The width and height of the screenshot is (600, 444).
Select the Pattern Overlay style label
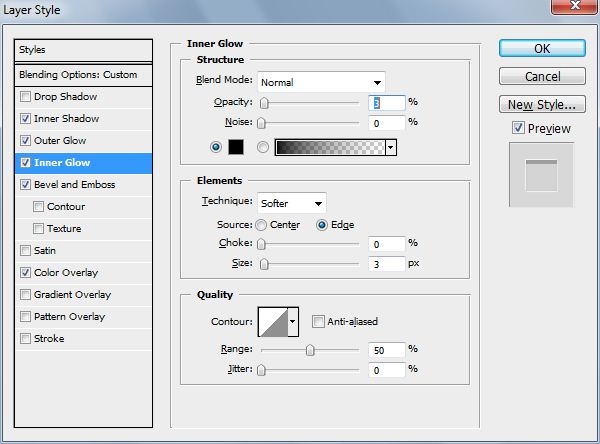[x=69, y=317]
